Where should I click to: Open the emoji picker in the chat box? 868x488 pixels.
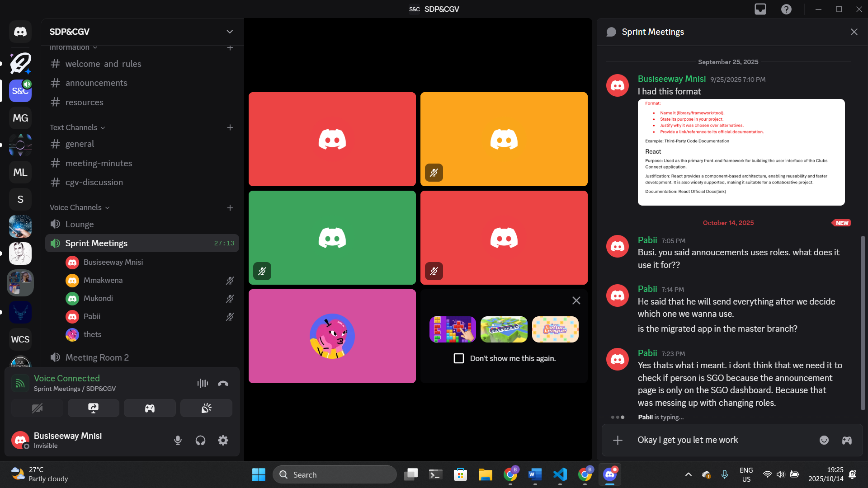point(824,440)
